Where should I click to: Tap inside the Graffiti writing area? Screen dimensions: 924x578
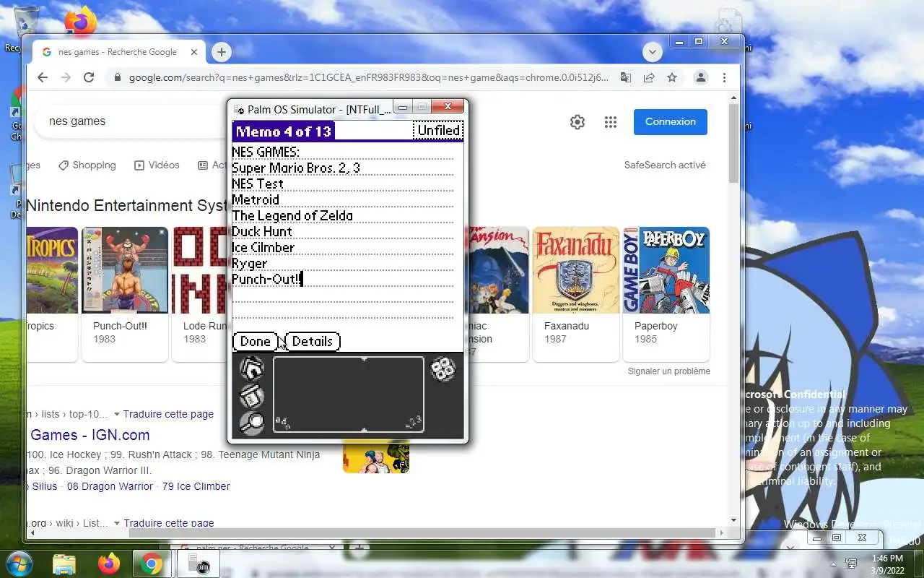[348, 394]
